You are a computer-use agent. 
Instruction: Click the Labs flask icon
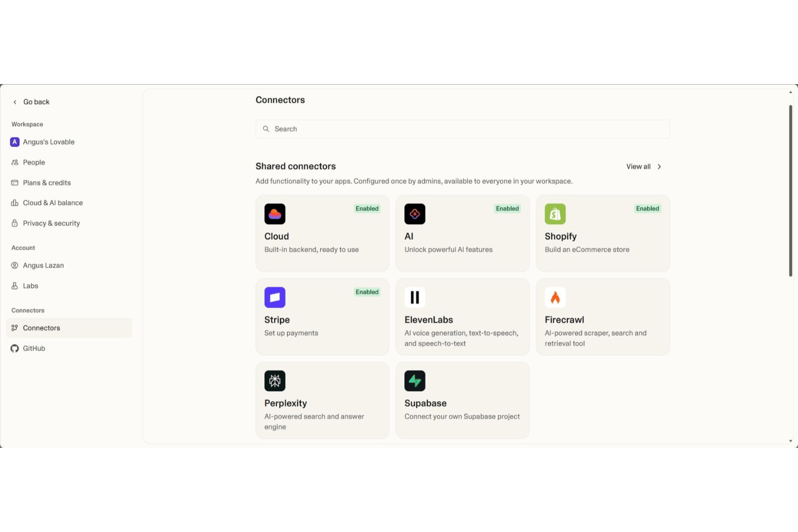tap(15, 286)
